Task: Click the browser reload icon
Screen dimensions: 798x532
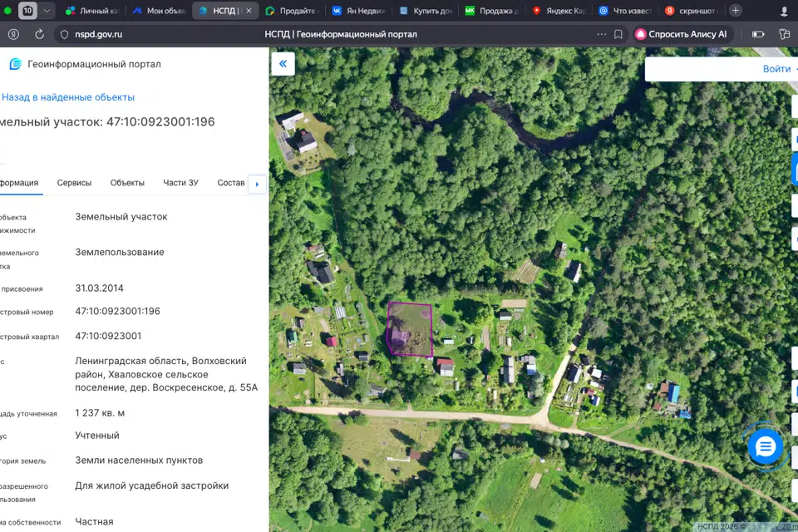Action: tap(39, 34)
